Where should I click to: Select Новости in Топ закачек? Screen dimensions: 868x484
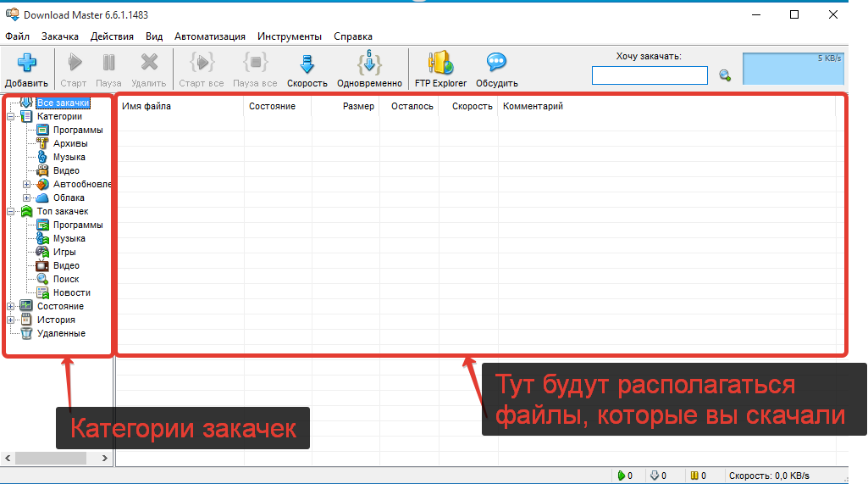click(71, 292)
